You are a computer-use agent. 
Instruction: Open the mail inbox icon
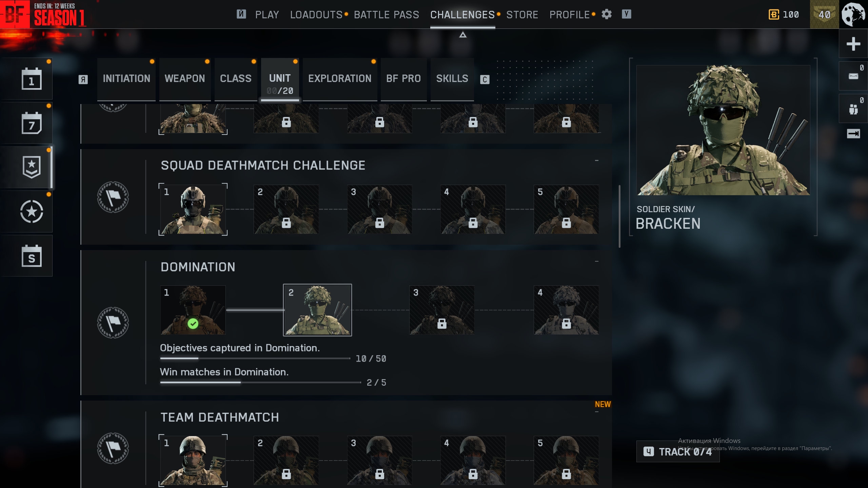tap(853, 76)
